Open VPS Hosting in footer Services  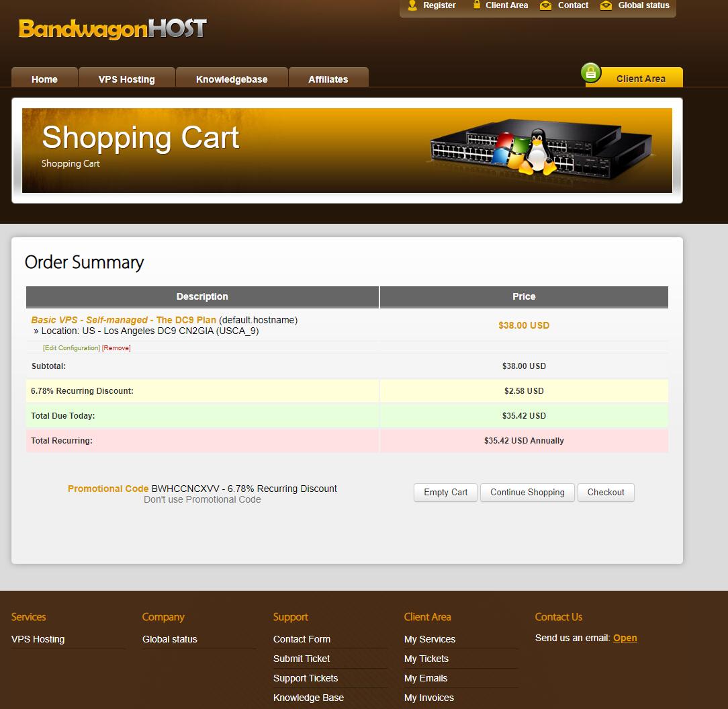pyautogui.click(x=38, y=639)
